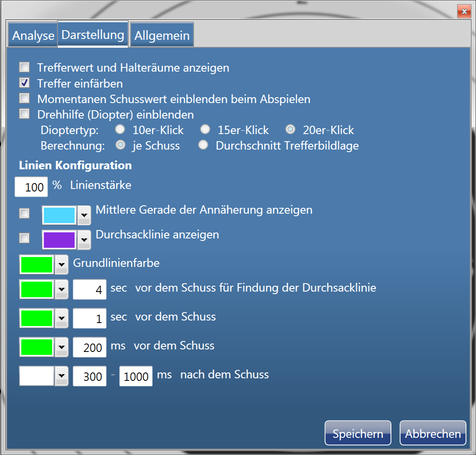Tick Momentanen Schusswert einblenden checkbox
The width and height of the screenshot is (476, 455).
click(25, 98)
